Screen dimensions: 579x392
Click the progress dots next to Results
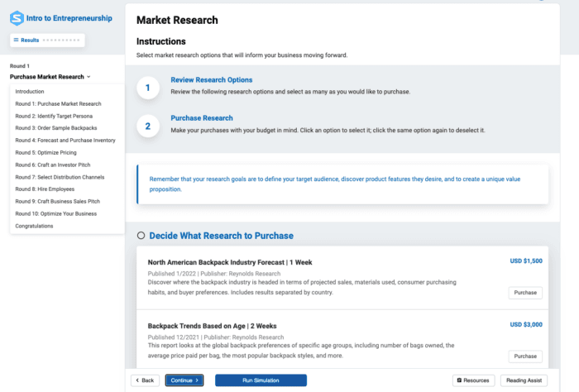tap(61, 40)
